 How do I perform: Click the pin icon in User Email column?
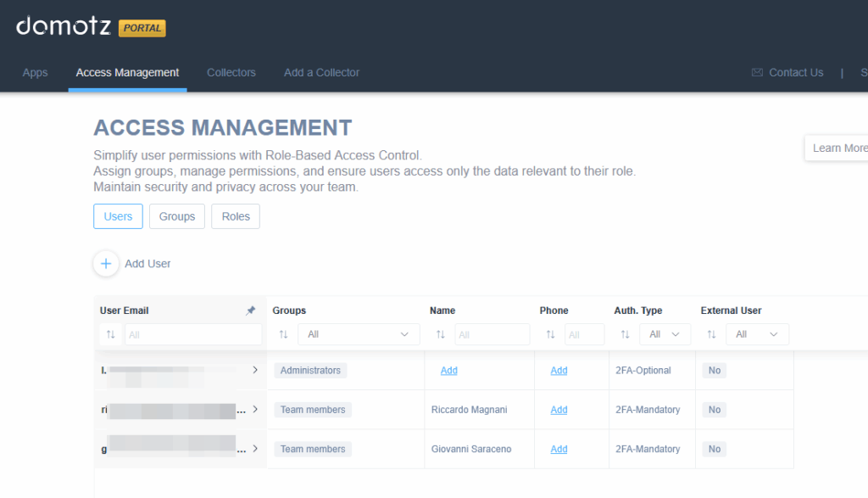(250, 311)
